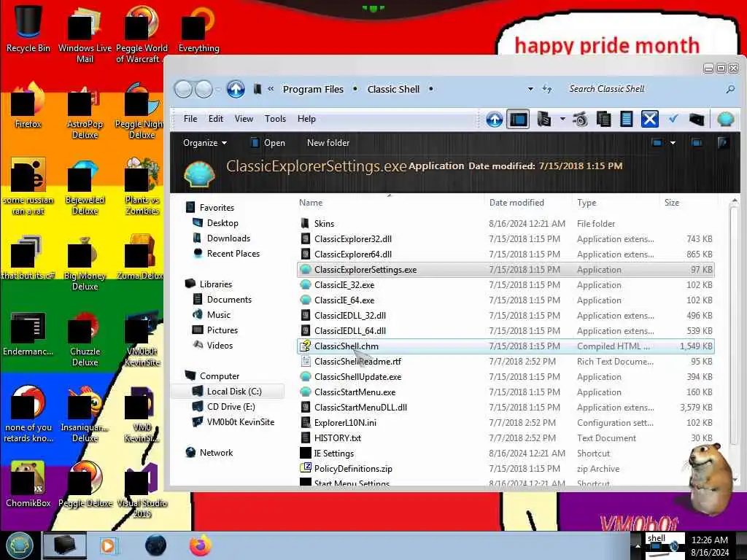Click the clock showing 12:26 AM

[x=709, y=546]
